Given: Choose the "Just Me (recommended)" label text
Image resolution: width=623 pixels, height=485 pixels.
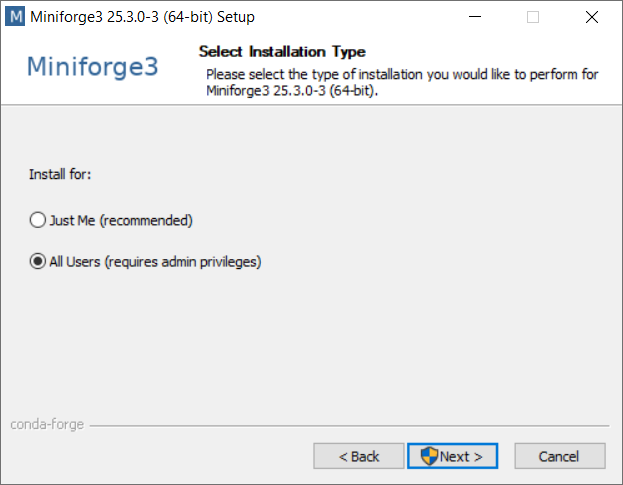Looking at the screenshot, I should [121, 220].
